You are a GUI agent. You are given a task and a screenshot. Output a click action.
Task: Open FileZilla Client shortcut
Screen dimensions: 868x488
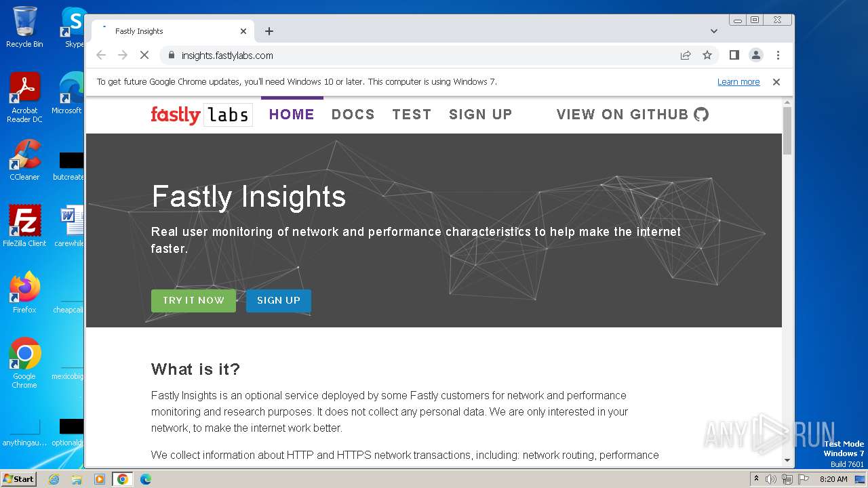(x=24, y=226)
